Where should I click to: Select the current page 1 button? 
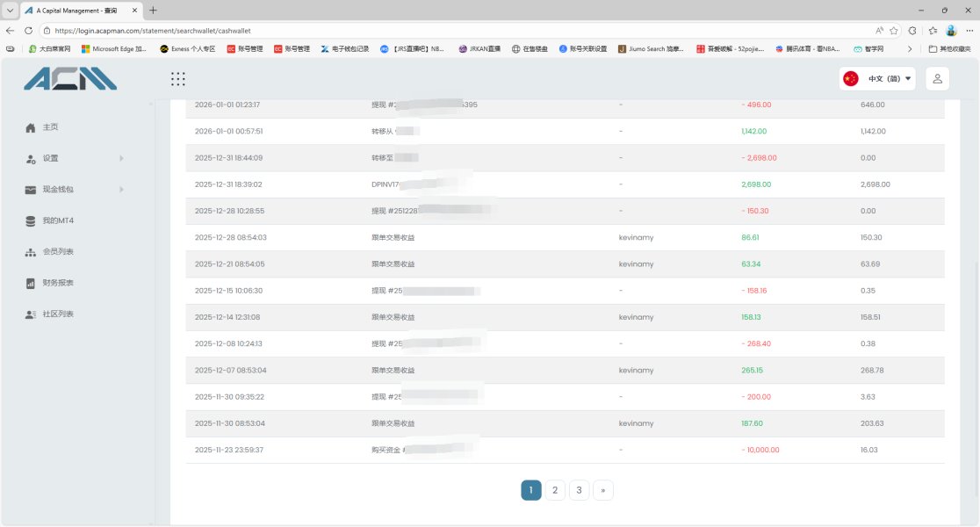(530, 490)
